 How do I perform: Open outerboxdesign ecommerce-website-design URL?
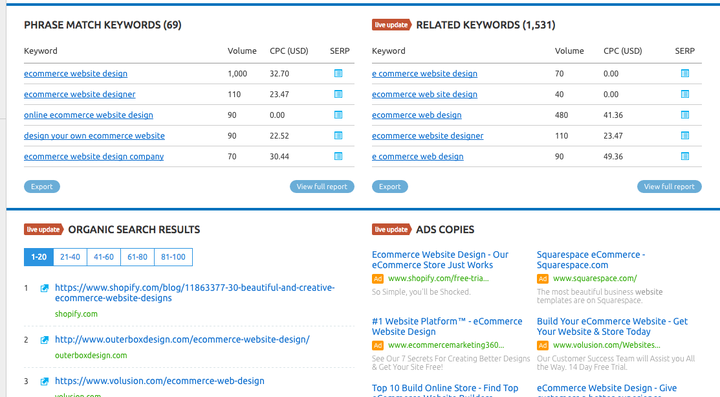click(x=182, y=340)
